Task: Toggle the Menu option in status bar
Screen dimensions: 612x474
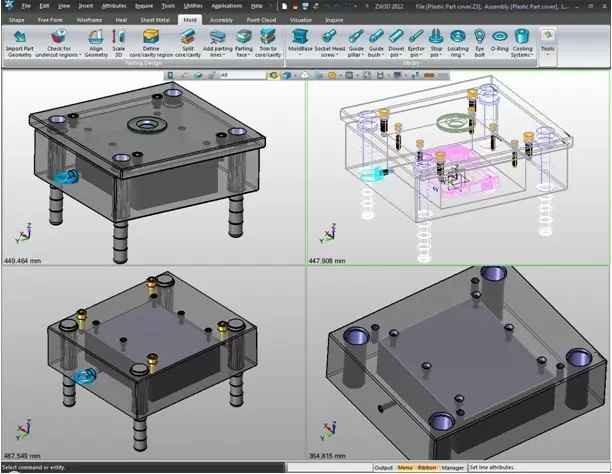Action: 405,467
